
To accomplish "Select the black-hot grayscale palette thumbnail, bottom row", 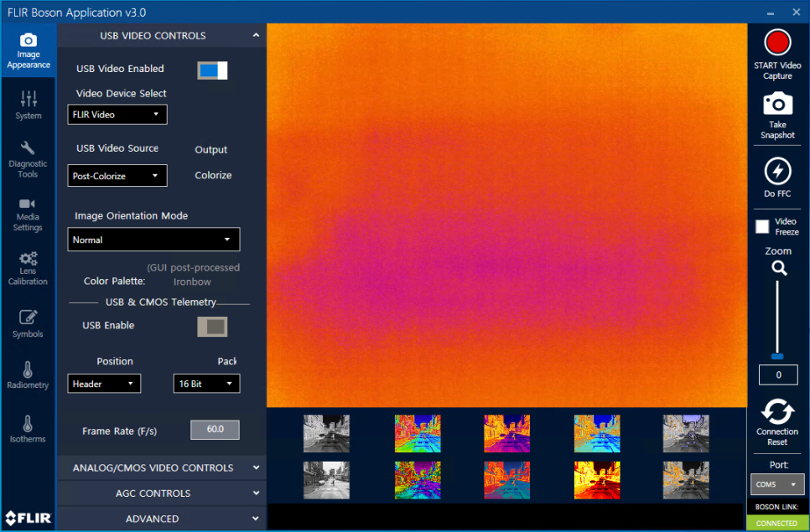I will pyautogui.click(x=326, y=480).
